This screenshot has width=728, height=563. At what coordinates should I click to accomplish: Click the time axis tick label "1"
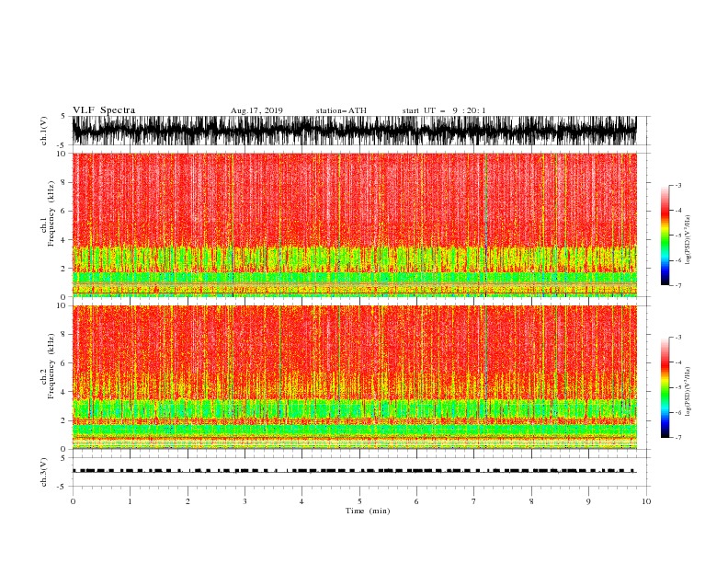pyautogui.click(x=130, y=501)
